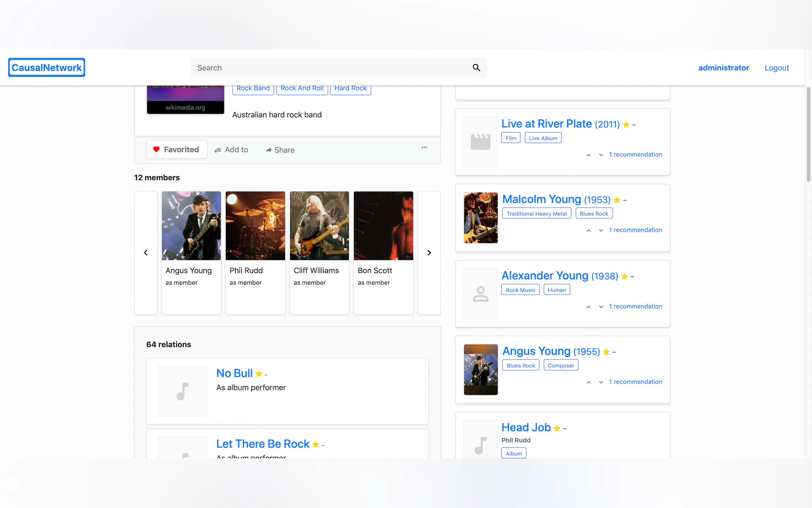This screenshot has height=508, width=812.
Task: Click the search magnifier icon
Action: click(476, 68)
